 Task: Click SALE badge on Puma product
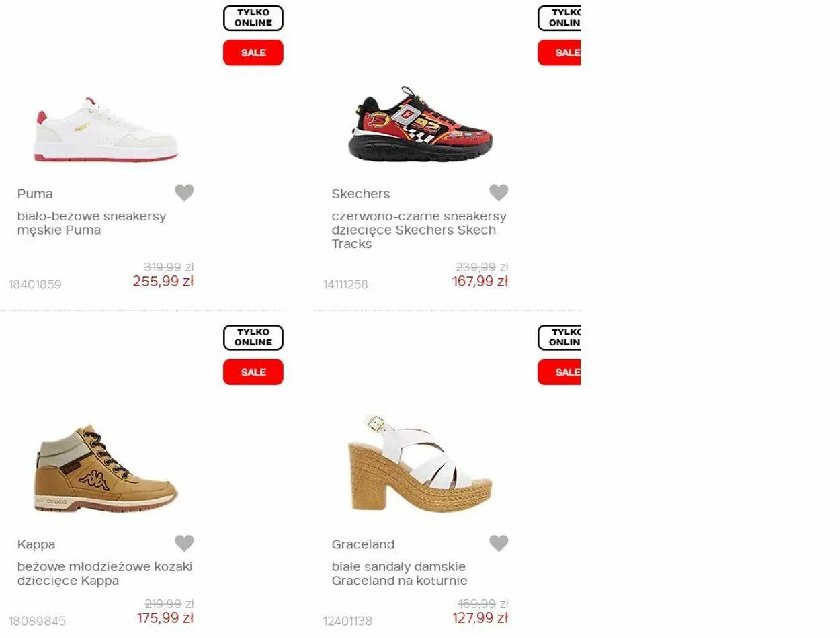coord(253,52)
